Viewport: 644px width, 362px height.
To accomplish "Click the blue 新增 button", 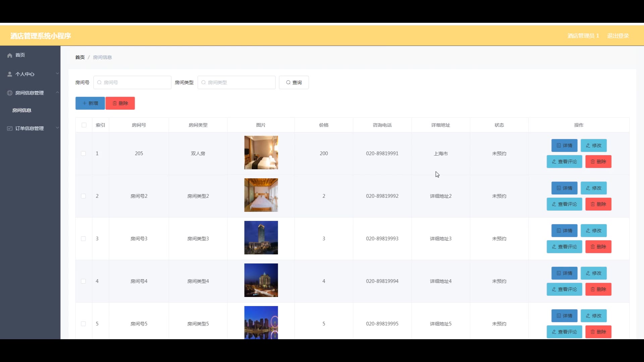I will [x=90, y=103].
